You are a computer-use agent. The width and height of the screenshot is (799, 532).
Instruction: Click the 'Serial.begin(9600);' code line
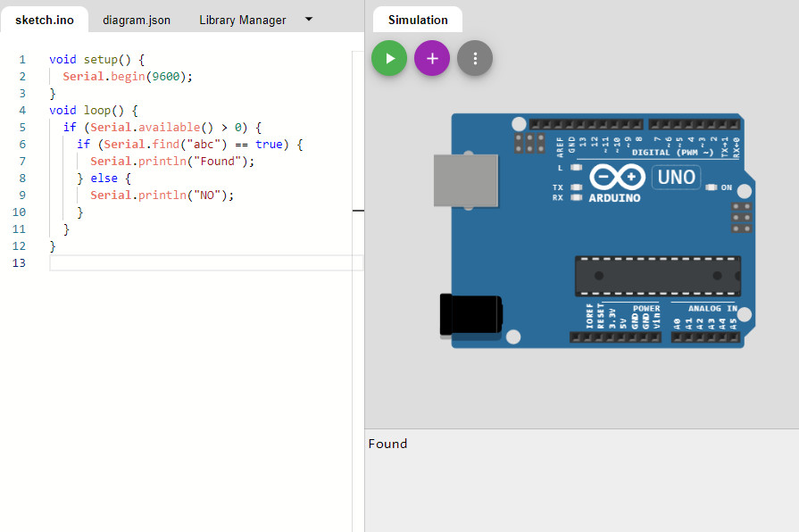click(x=128, y=77)
